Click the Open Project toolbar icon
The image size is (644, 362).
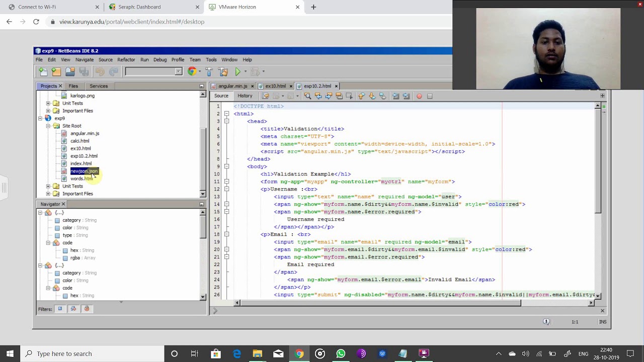pyautogui.click(x=70, y=72)
